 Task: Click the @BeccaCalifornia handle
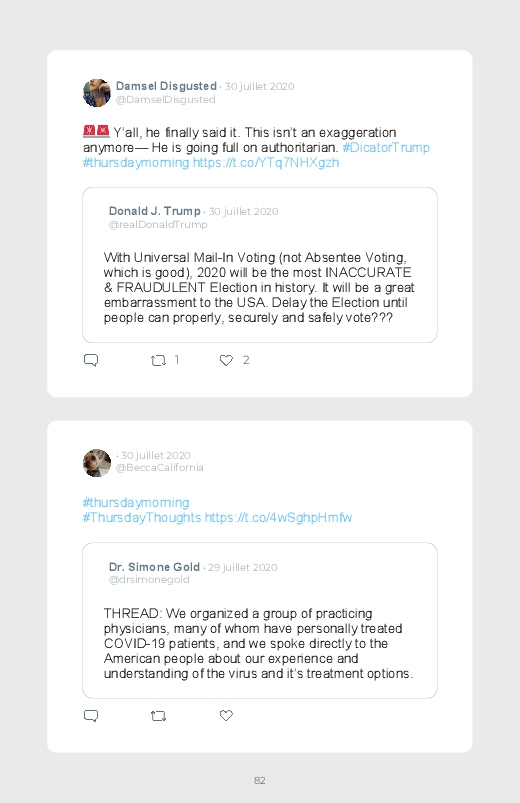point(159,468)
